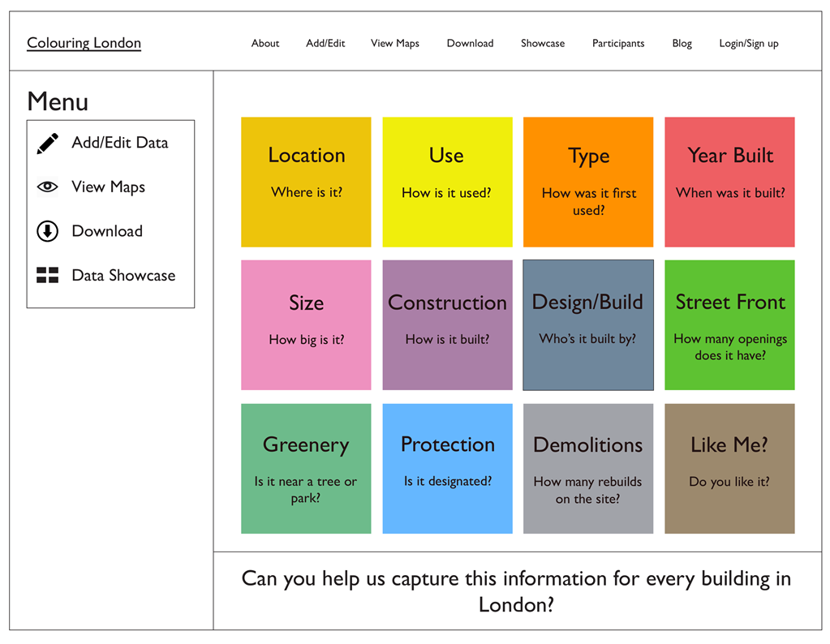Open the grid icon beside Data Showcase
Screen dimensions: 830x644
coord(47,275)
